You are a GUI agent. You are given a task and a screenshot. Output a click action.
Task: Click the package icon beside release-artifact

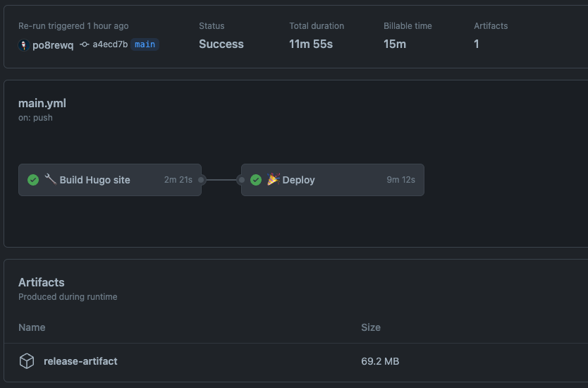27,361
